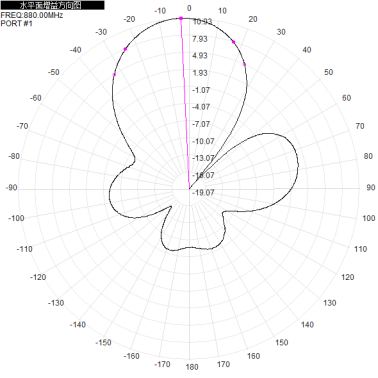Click the -70 degree angle label

pos(22,126)
